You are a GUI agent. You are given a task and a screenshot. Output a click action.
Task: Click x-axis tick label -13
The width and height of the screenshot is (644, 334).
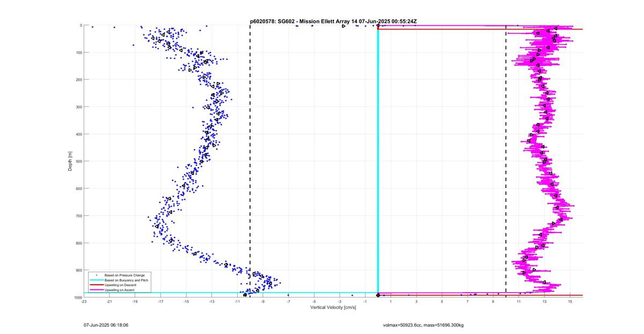coord(211,301)
